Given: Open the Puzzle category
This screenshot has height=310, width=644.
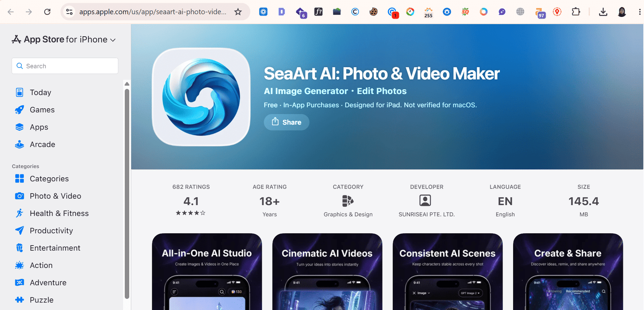Looking at the screenshot, I should pyautogui.click(x=41, y=300).
